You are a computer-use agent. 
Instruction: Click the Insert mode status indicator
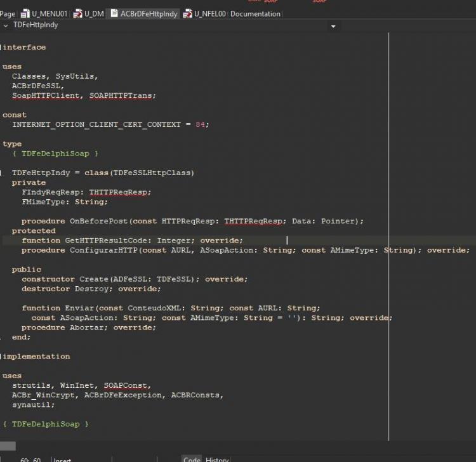click(x=62, y=459)
